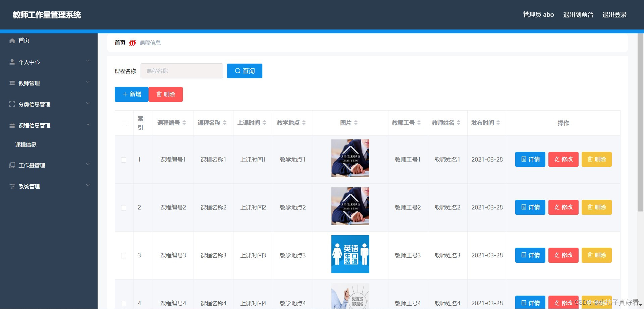The width and height of the screenshot is (644, 309).
Task: Click the home icon beside 首页 in sidebar
Action: (x=12, y=41)
